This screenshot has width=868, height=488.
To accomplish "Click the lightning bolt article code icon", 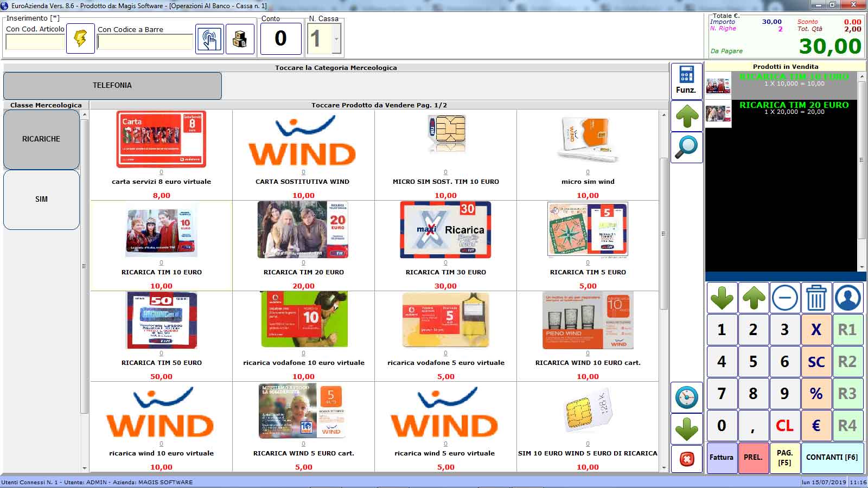I will pos(80,39).
